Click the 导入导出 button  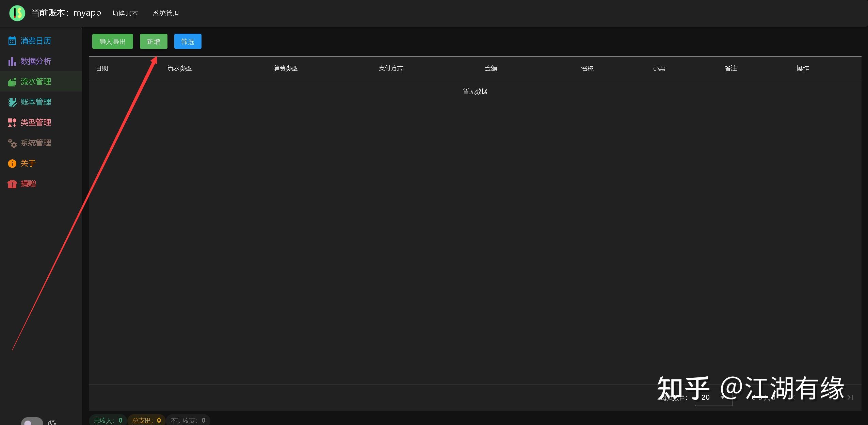tap(112, 41)
